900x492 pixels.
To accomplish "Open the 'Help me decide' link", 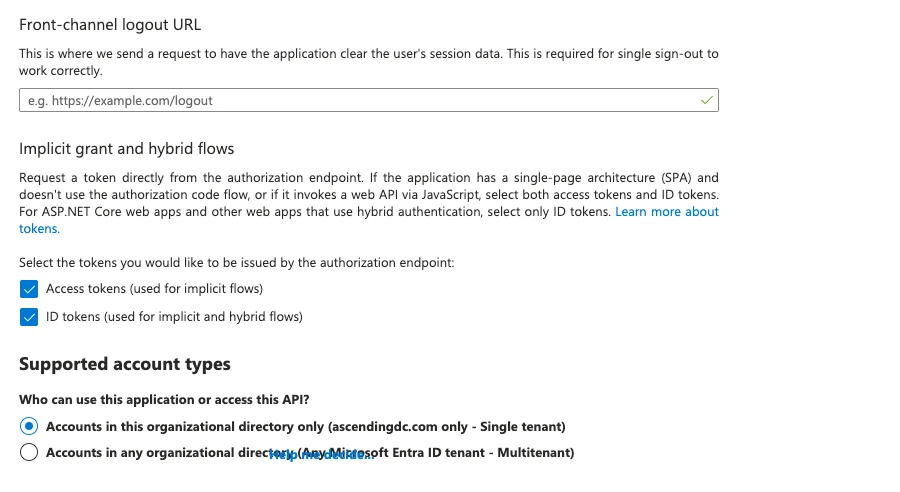I will click(320, 455).
